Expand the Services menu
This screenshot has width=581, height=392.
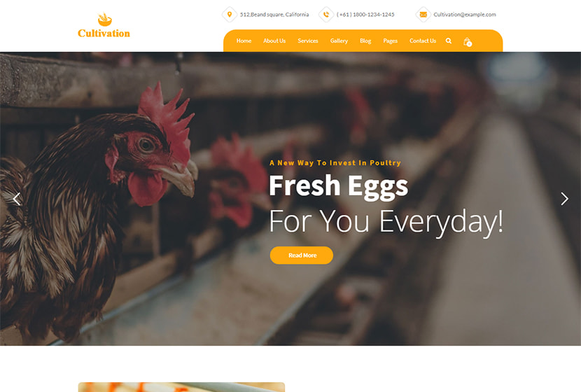(x=308, y=41)
